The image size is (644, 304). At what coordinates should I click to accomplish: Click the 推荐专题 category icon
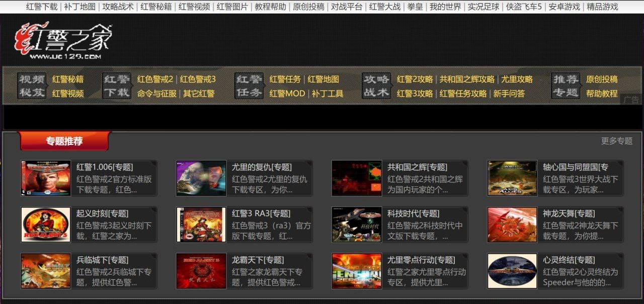(566, 86)
